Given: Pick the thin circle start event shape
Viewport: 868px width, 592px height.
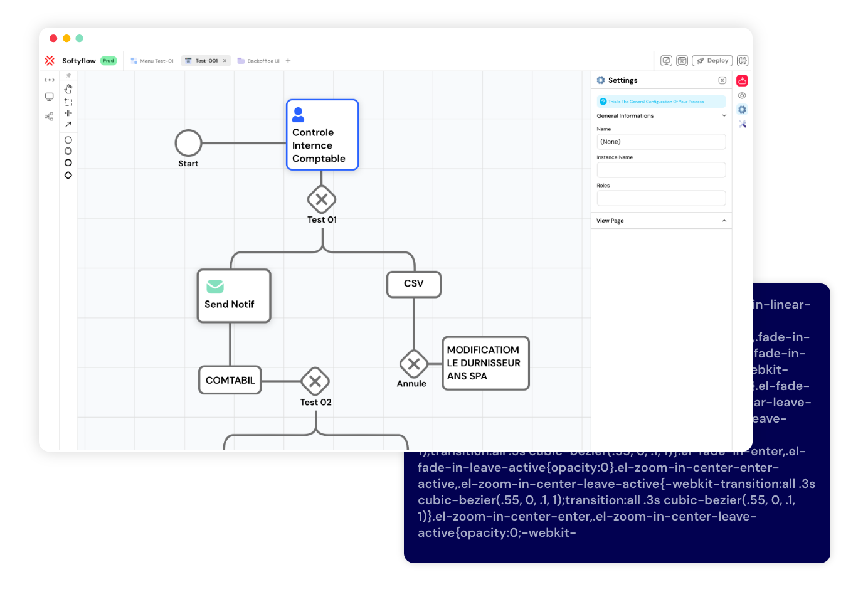Looking at the screenshot, I should [68, 140].
